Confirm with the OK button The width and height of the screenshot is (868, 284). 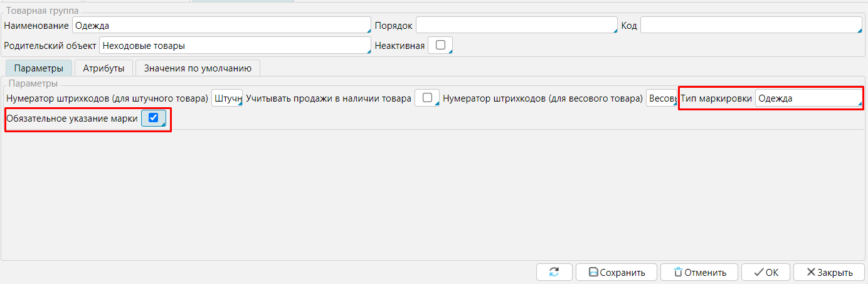(765, 272)
